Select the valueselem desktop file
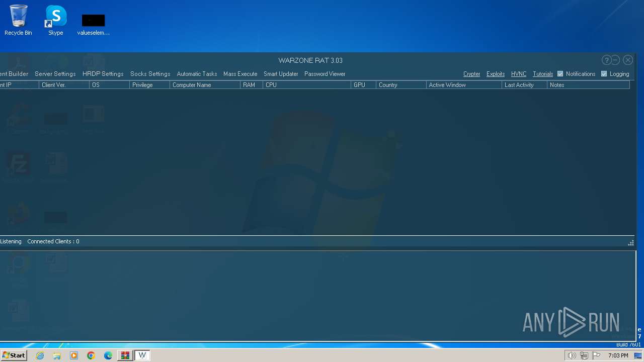This screenshot has width=644, height=362. click(94, 24)
